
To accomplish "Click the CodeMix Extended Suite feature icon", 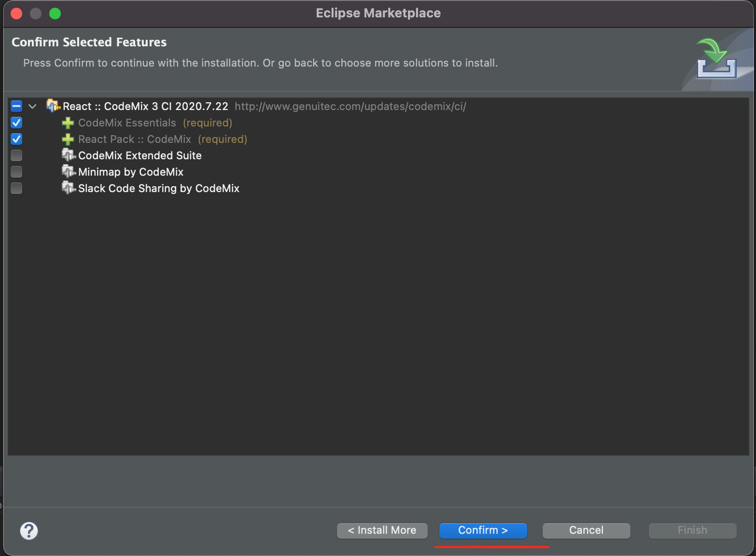I will pos(69,155).
